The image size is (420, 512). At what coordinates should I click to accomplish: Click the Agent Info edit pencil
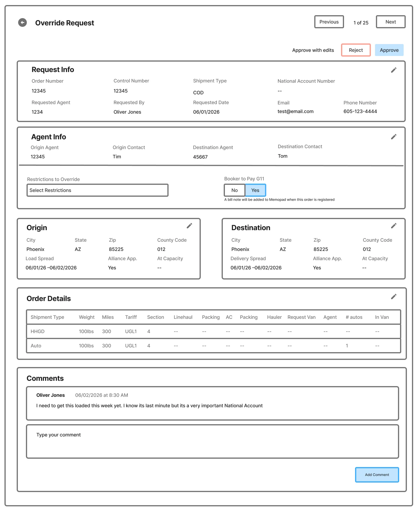click(x=394, y=137)
